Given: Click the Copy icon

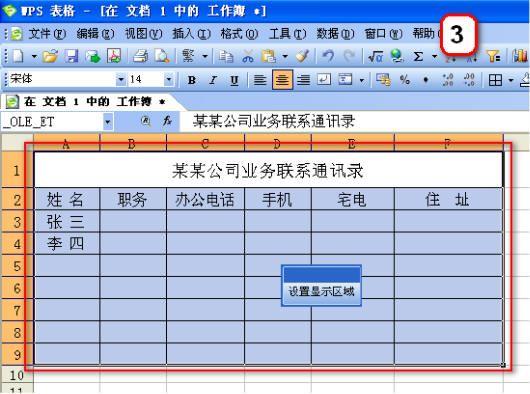Looking at the screenshot, I should [x=225, y=56].
